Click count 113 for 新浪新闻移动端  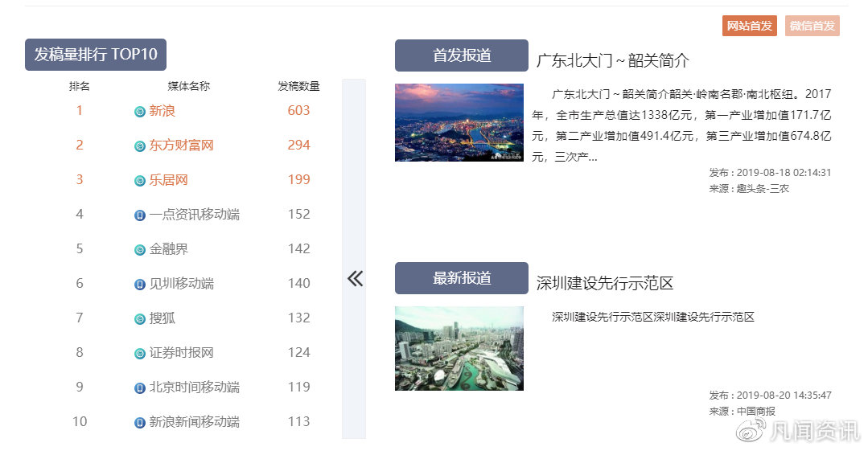299,422
